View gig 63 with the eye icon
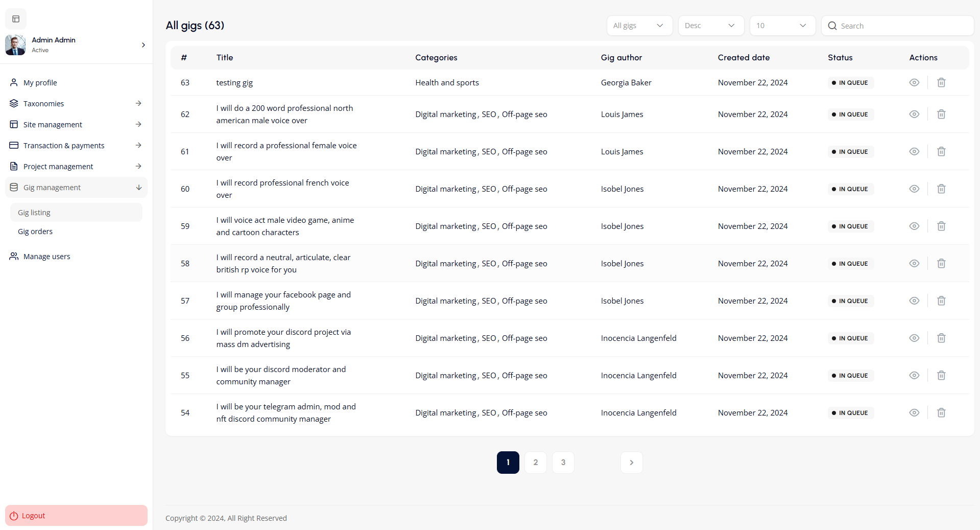 (914, 82)
